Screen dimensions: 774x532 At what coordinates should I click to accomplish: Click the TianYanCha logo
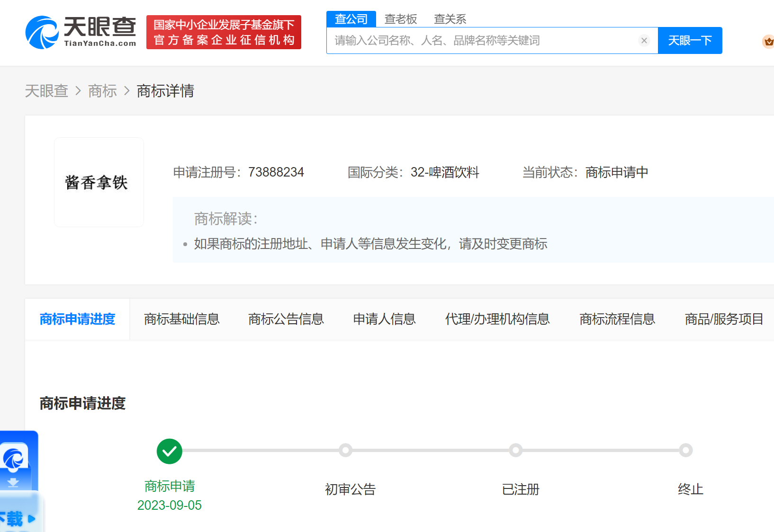[81, 32]
